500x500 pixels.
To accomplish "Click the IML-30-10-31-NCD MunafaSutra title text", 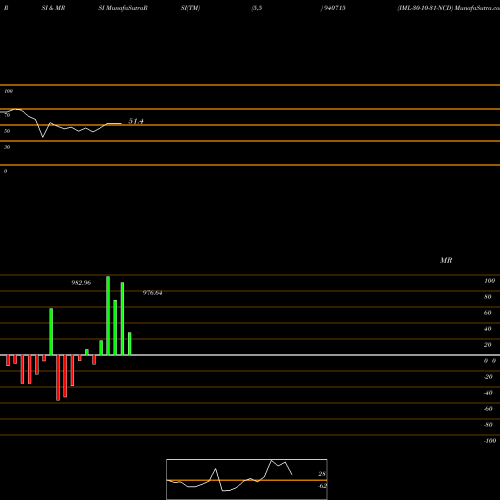I will [x=448, y=8].
